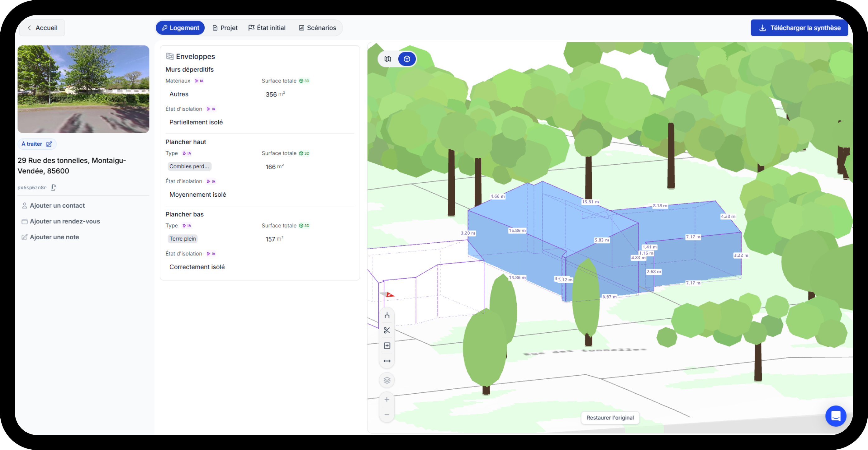
Task: Click the Partiellement isolé value
Action: [196, 122]
